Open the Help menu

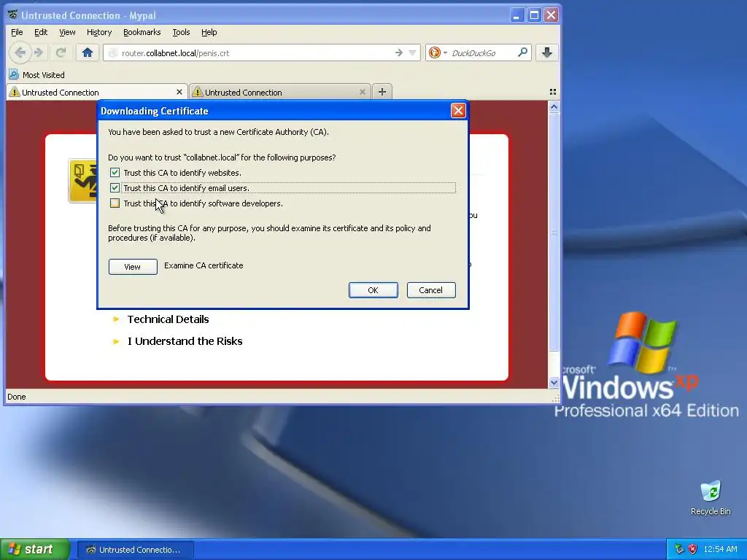coord(209,32)
